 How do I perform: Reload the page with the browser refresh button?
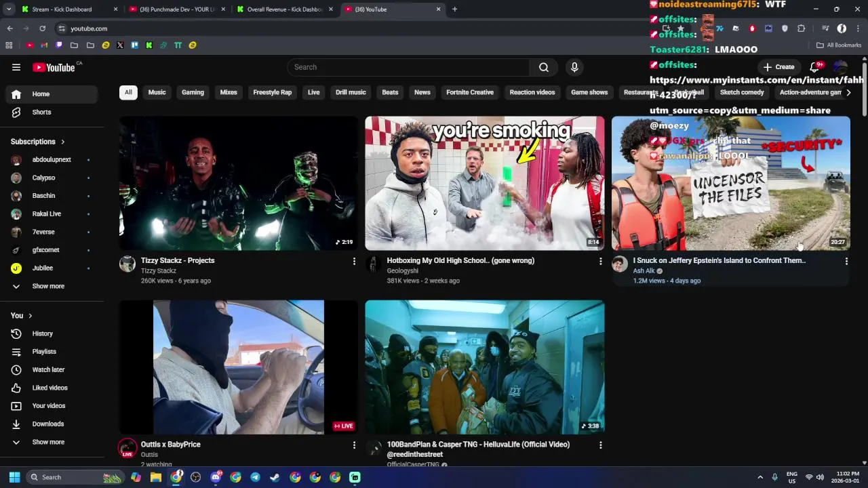click(42, 28)
